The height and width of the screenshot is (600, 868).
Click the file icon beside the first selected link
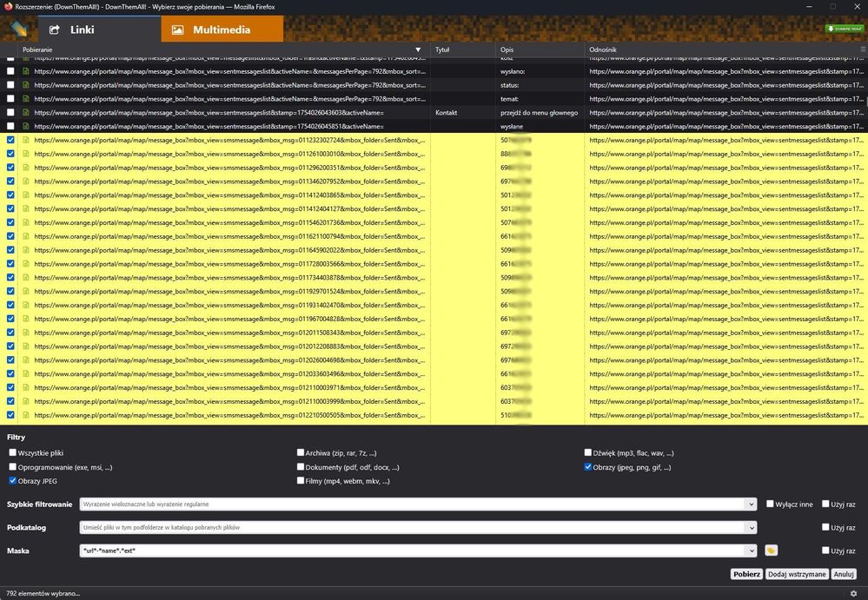[26, 140]
